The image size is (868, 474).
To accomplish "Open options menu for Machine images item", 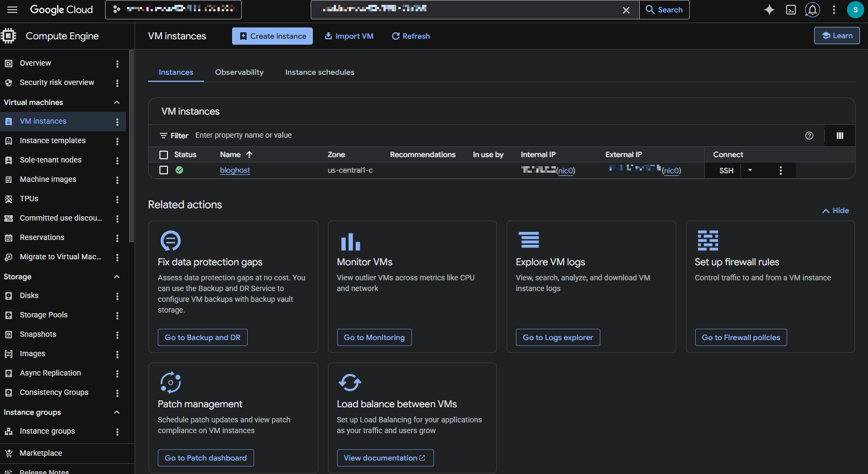I will click(117, 180).
